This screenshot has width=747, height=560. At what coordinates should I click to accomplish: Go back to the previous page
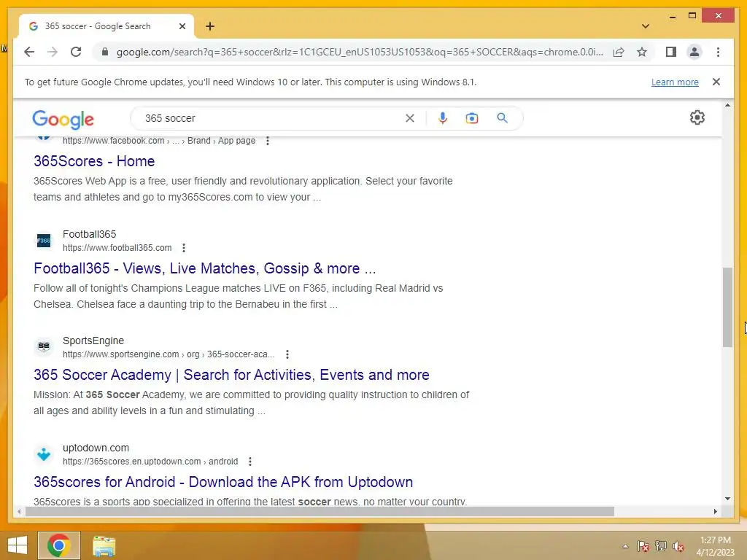coord(29,52)
